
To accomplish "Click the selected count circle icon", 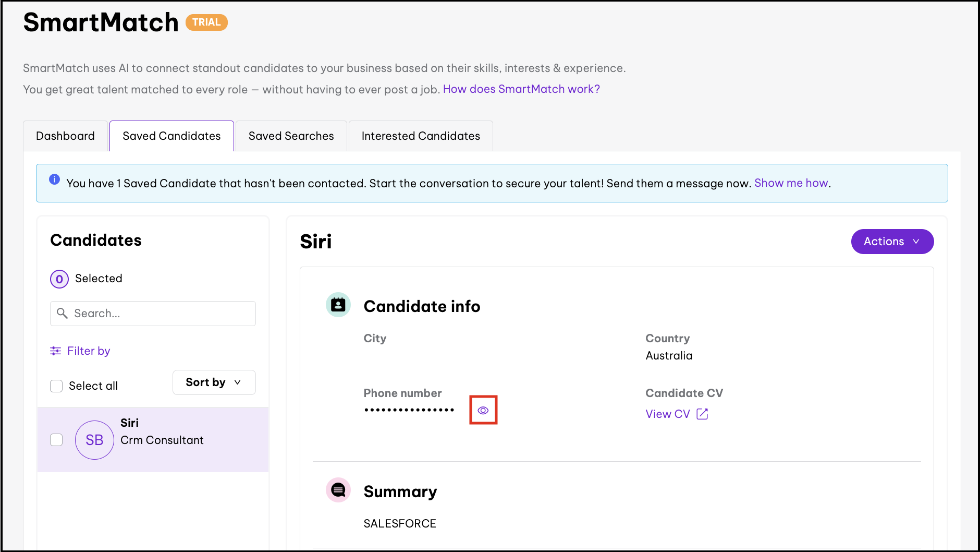I will coord(59,279).
